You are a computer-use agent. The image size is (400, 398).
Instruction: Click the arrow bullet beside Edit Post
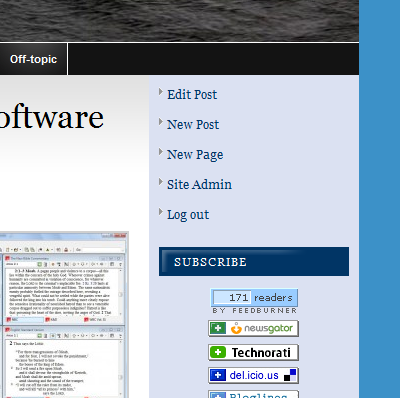pos(161,92)
